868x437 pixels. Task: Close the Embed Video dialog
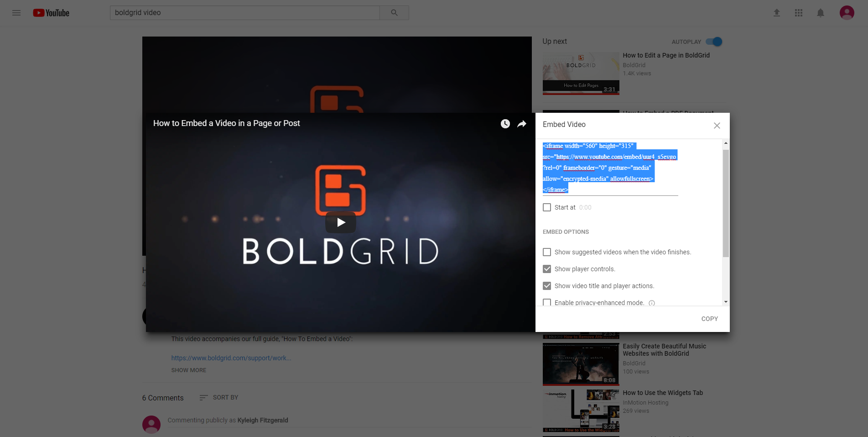717,126
